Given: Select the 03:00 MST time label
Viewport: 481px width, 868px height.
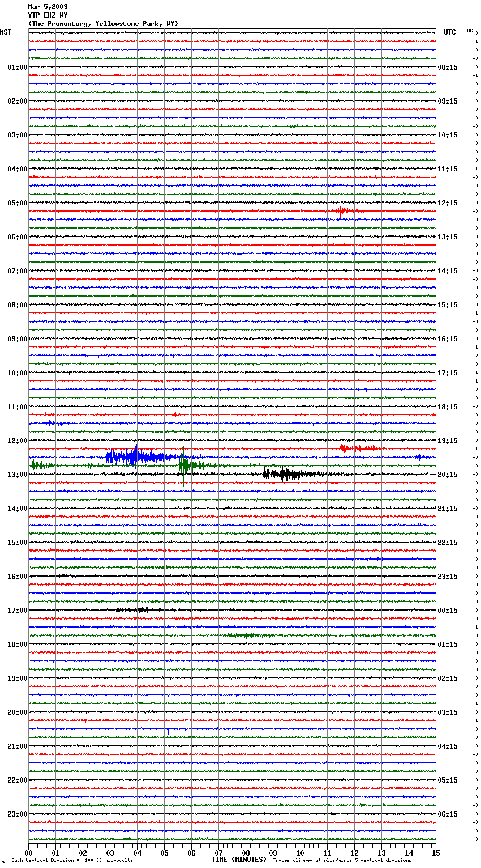Looking at the screenshot, I should (x=17, y=135).
